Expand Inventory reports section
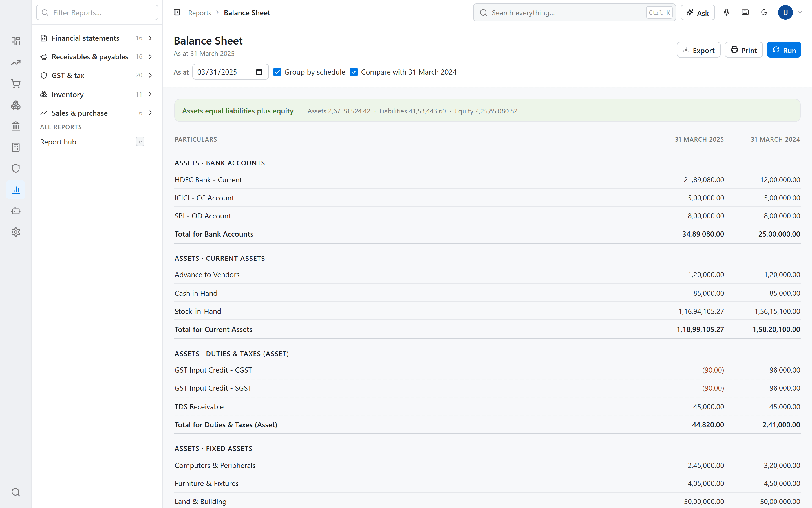This screenshot has width=812, height=508. coord(97,95)
